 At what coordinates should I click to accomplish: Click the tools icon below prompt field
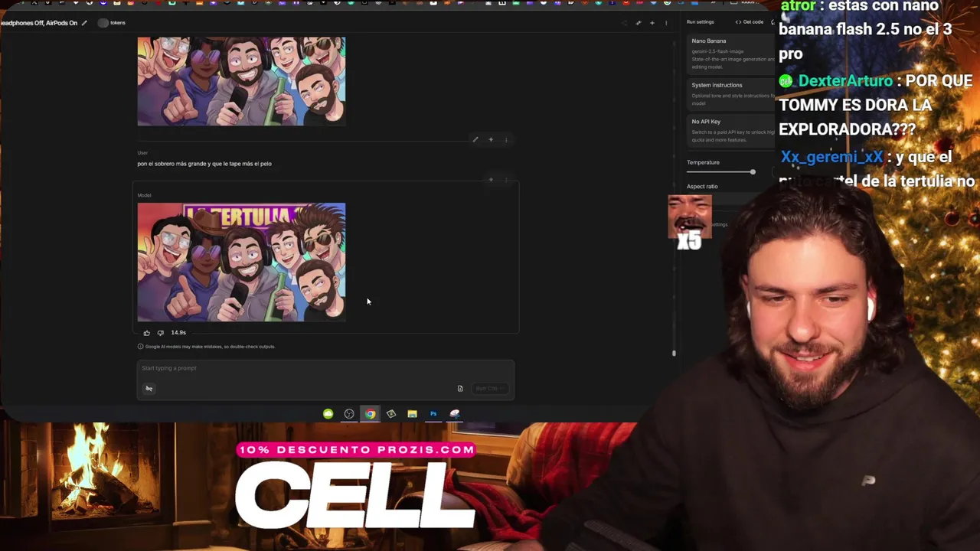(149, 389)
